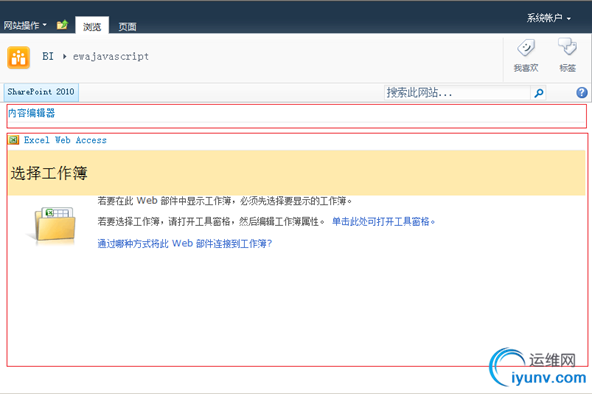
Task: Click the 选择工作簿 heading text
Action: tap(49, 173)
